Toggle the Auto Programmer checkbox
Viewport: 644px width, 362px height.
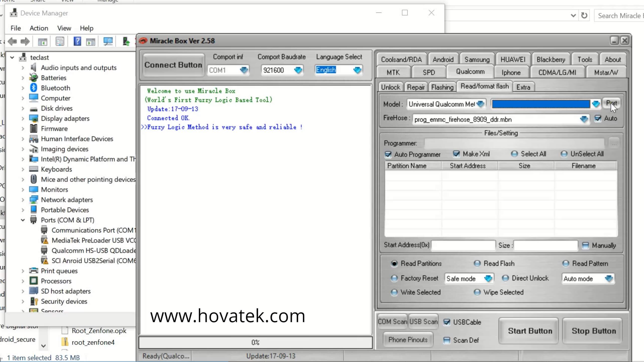[x=388, y=154]
